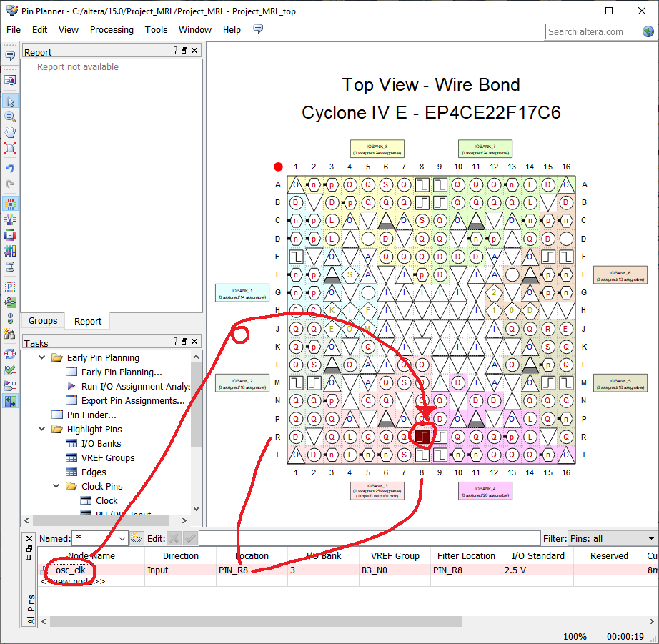Click the IOBANK_8 legend box

[x=377, y=149]
